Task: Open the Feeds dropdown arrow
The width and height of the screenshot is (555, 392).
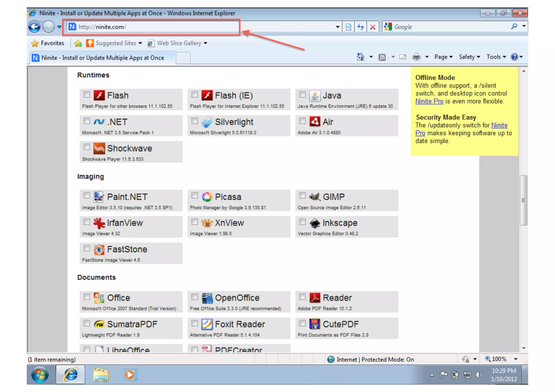Action: (393, 57)
